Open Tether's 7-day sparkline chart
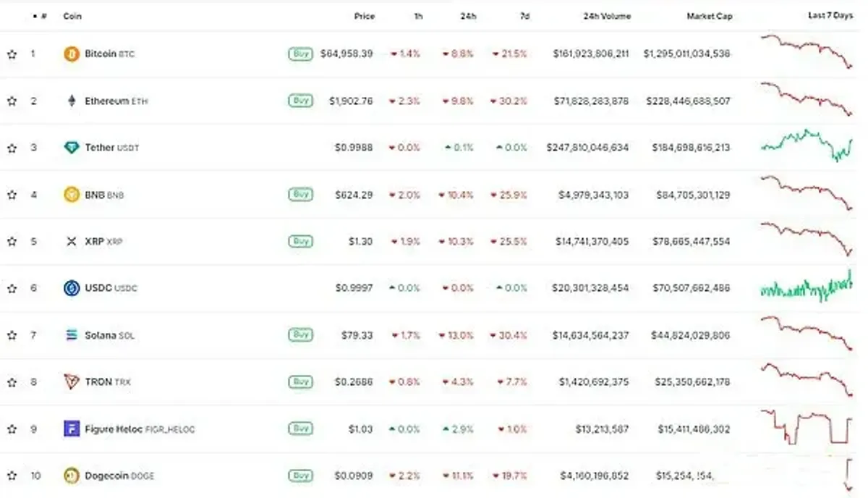The height and width of the screenshot is (498, 868). pos(805,147)
